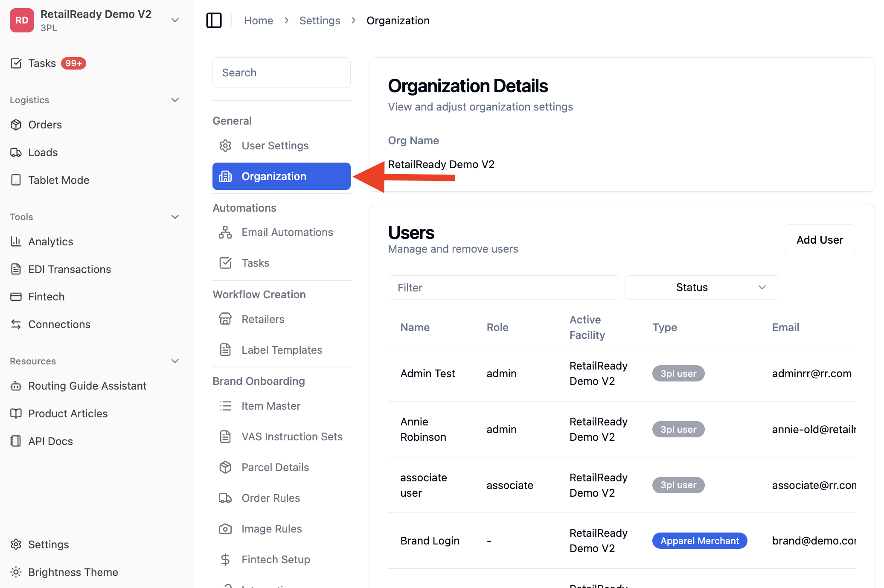The width and height of the screenshot is (884, 588).
Task: Click the Email Automations network icon
Action: (x=225, y=232)
